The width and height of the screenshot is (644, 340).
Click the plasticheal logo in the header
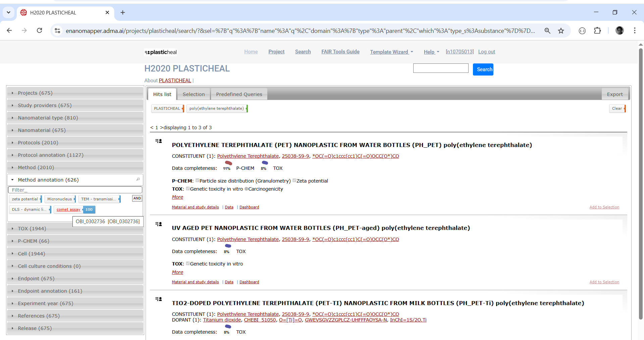click(161, 52)
